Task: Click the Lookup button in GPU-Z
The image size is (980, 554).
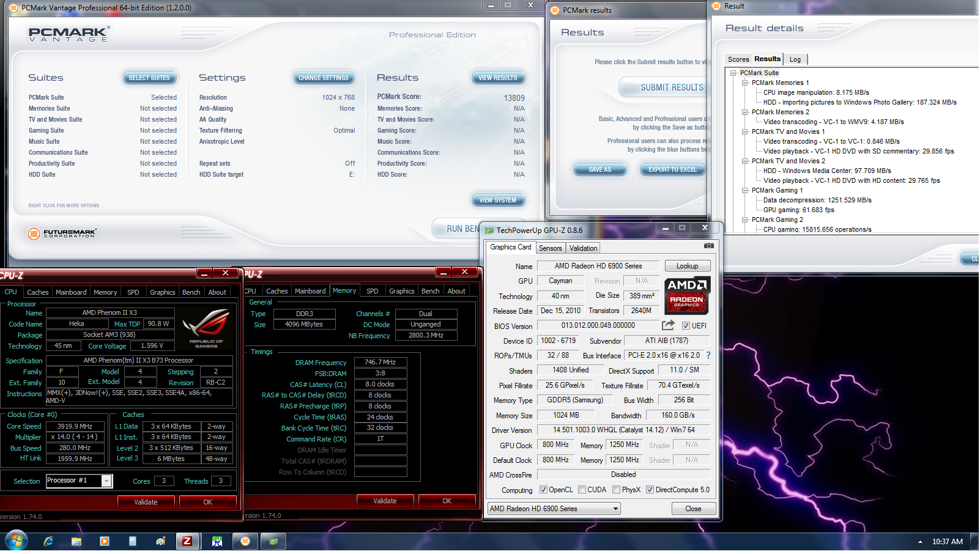Action: [x=687, y=266]
